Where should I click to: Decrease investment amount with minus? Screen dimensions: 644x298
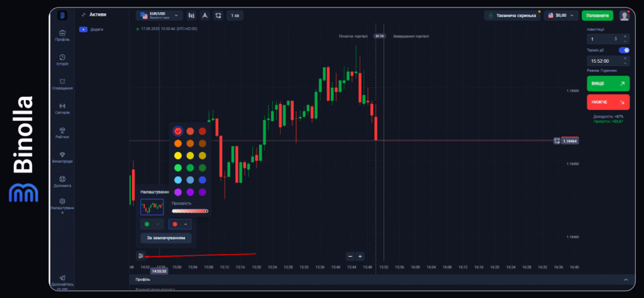tap(625, 41)
